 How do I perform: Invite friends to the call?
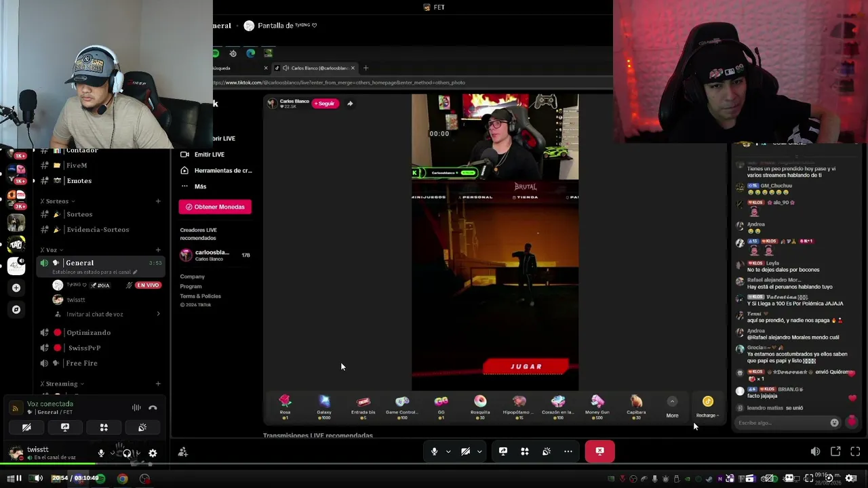[x=183, y=452]
